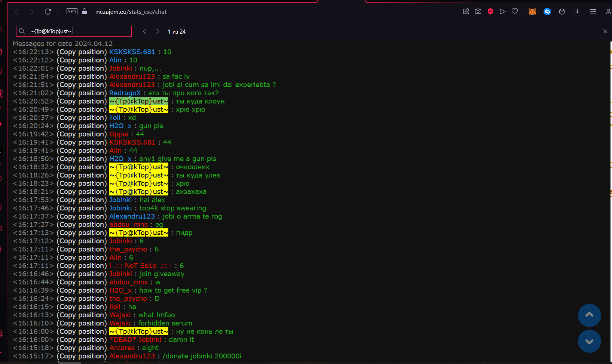Reload the page with the refresh icon
Image resolution: width=612 pixels, height=364 pixels.
pyautogui.click(x=48, y=12)
